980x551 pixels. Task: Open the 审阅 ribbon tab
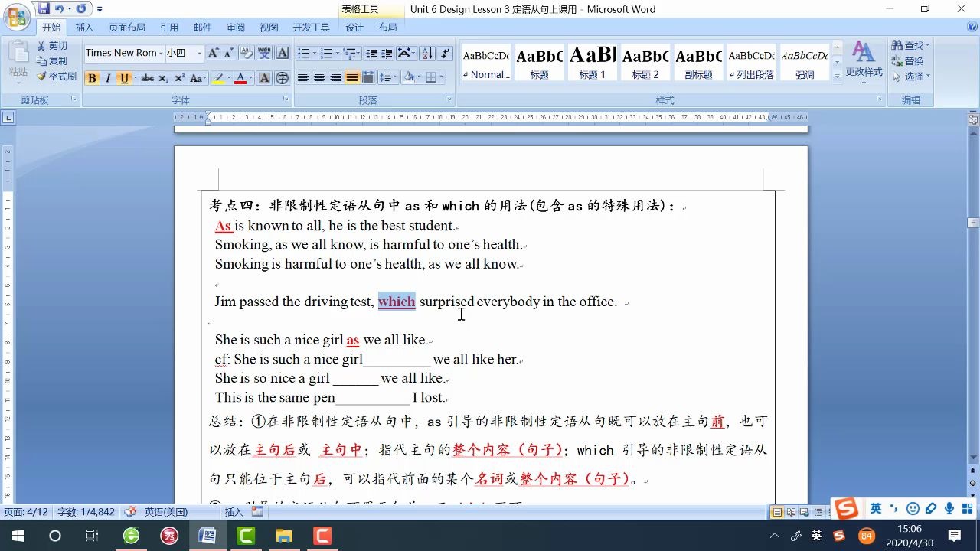click(235, 27)
